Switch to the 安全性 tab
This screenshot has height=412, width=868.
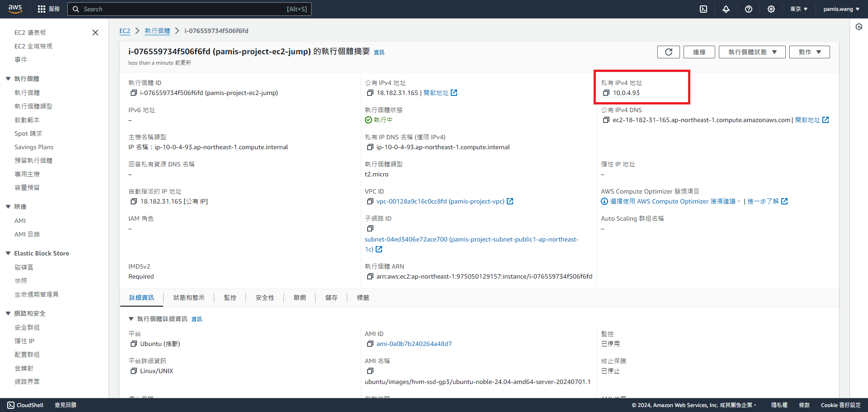click(265, 298)
